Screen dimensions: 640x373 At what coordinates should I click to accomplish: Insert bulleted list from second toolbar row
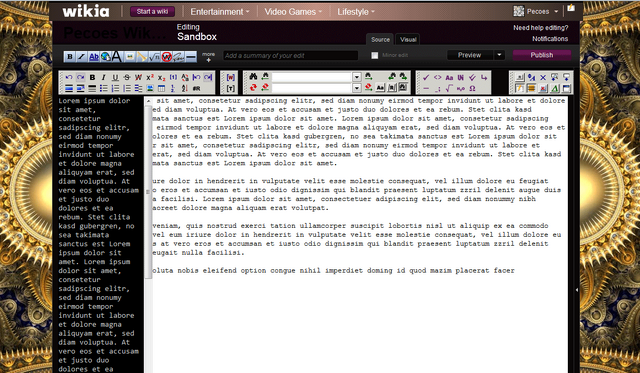coord(104,88)
